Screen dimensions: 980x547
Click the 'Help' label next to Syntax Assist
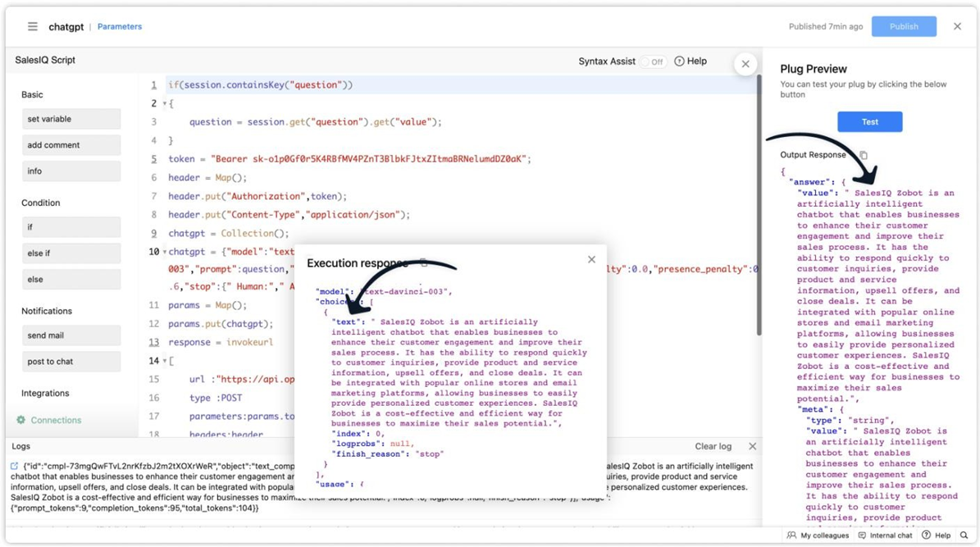click(x=697, y=62)
